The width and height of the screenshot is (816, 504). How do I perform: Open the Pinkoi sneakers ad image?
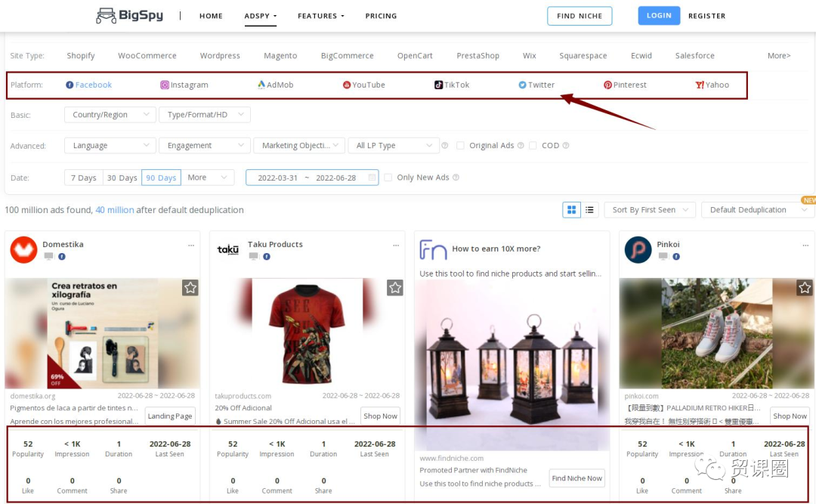point(716,333)
